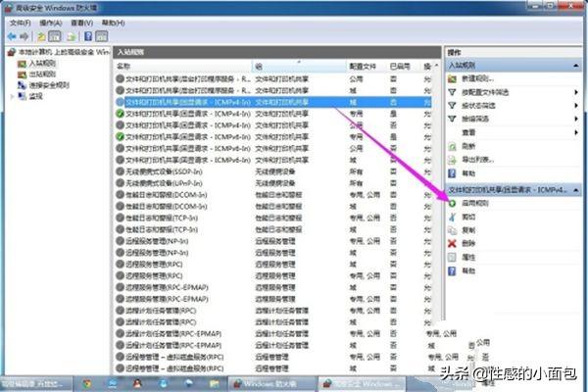Click the 新建规则 icon in the actions pane
Viewport: 588px width, 392px height.
452,78
